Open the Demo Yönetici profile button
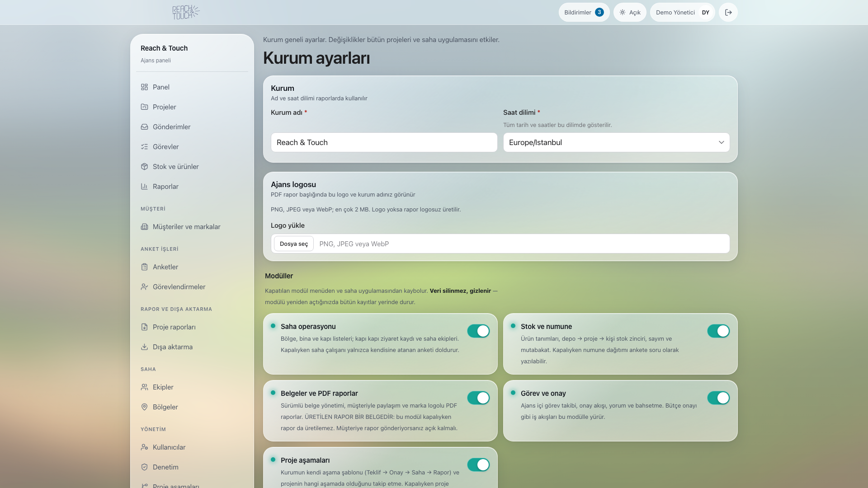The image size is (868, 488). 682,12
